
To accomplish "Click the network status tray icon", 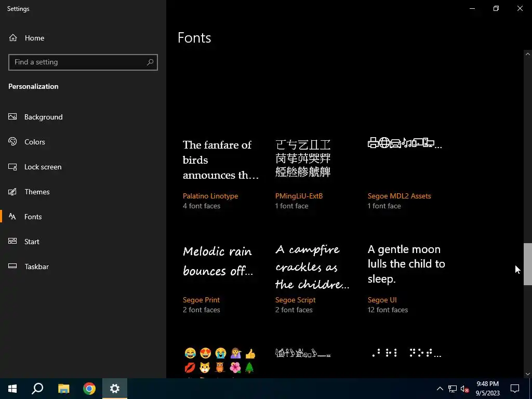I will pos(453,389).
